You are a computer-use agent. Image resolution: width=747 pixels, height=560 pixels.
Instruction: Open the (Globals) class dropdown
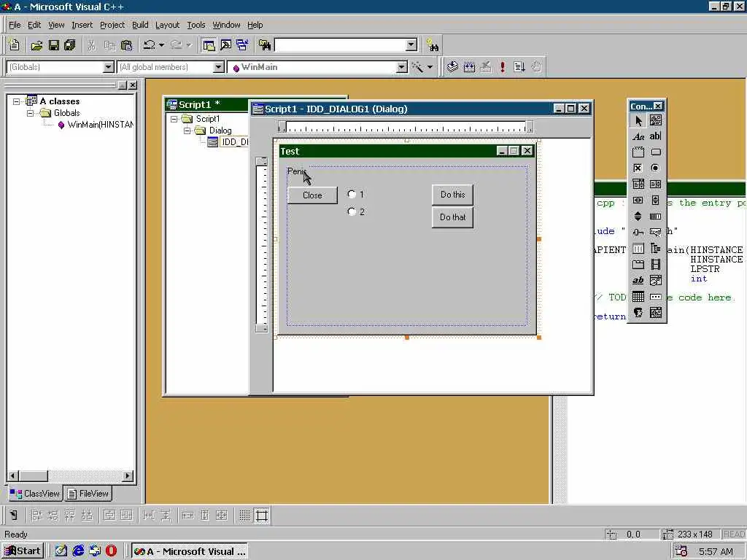[x=109, y=67]
